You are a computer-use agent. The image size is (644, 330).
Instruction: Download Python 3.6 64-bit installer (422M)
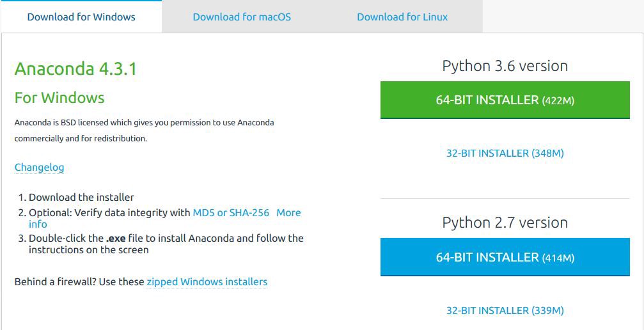pyautogui.click(x=505, y=100)
